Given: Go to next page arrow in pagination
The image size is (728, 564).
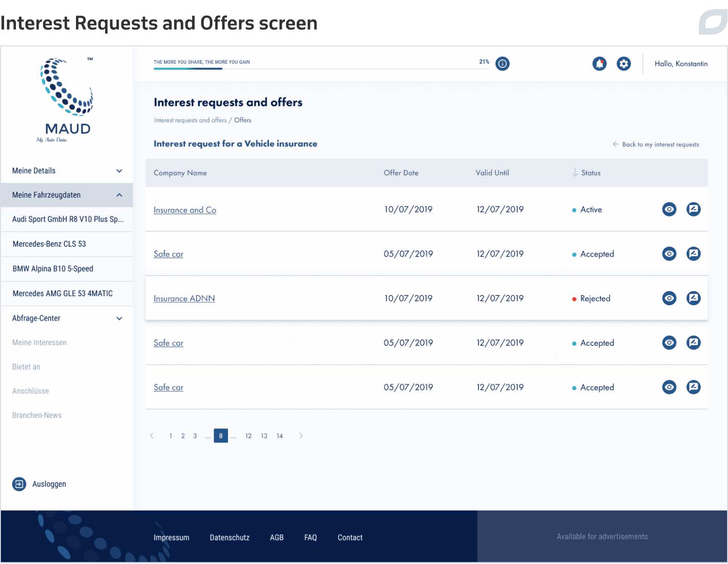Looking at the screenshot, I should click(301, 436).
